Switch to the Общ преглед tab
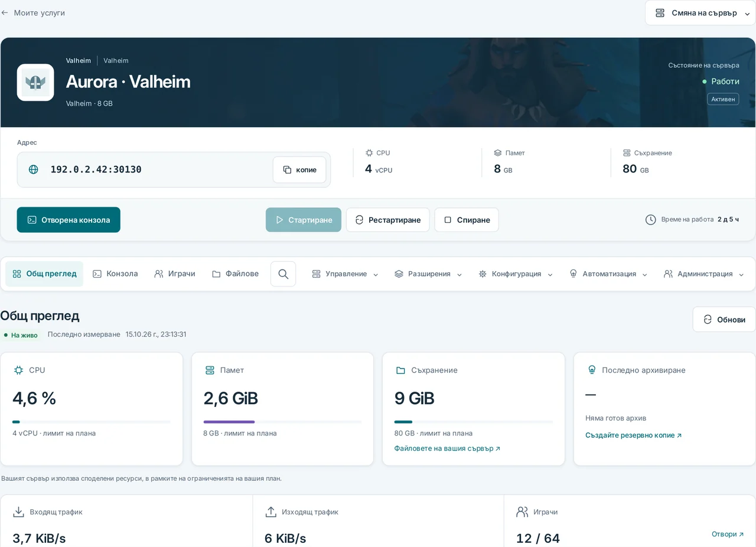This screenshot has height=547, width=756. pos(44,274)
